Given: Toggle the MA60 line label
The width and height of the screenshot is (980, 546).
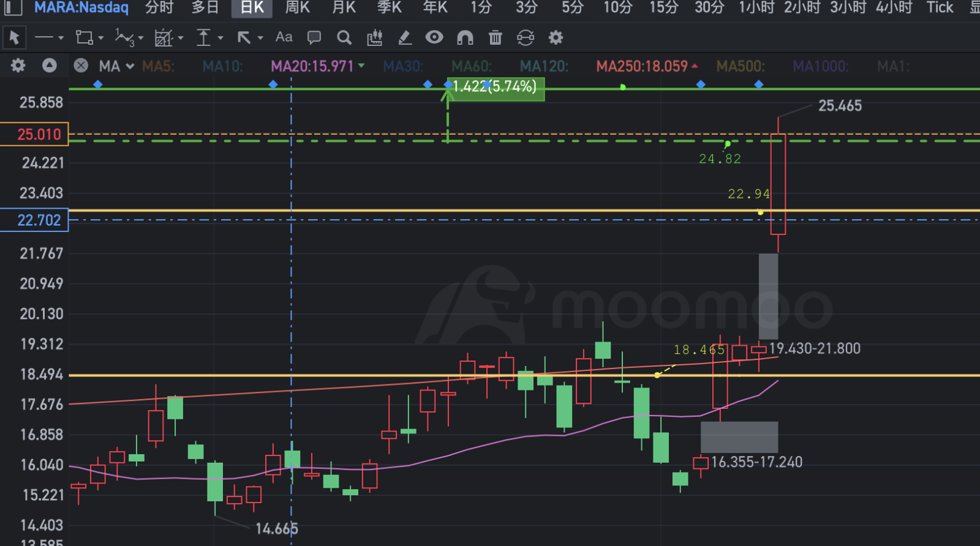Looking at the screenshot, I should pyautogui.click(x=472, y=66).
